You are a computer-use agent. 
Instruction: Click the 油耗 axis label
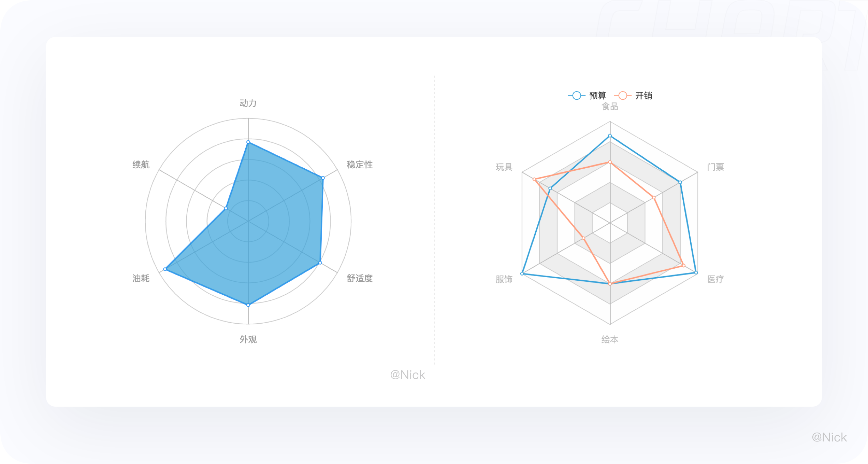tap(141, 278)
